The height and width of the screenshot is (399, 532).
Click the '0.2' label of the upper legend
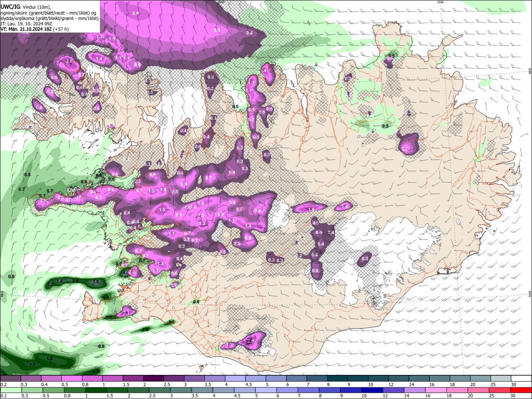(3, 384)
